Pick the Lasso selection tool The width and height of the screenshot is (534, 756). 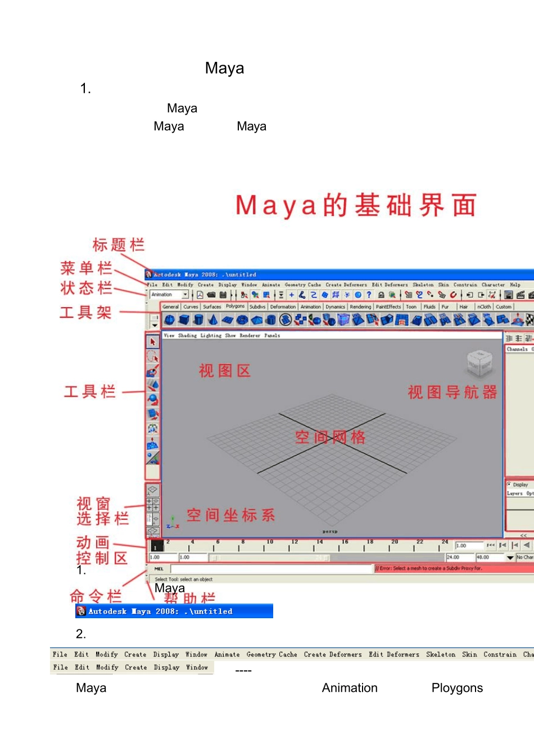click(x=152, y=357)
